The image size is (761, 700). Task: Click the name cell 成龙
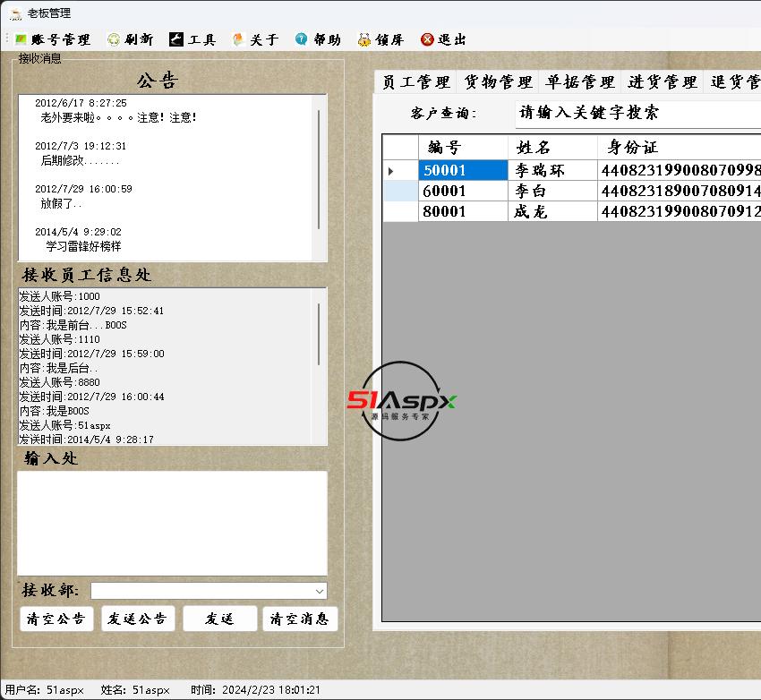(x=552, y=211)
